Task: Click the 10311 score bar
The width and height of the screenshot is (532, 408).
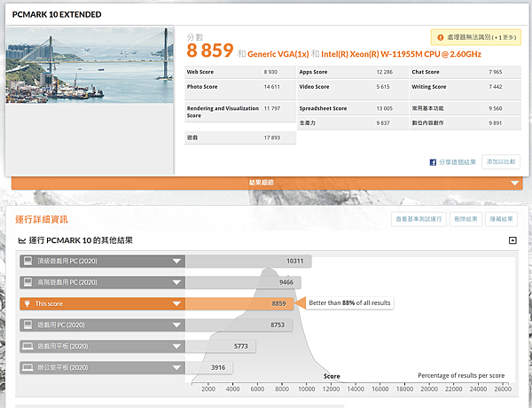Action: pyautogui.click(x=248, y=261)
